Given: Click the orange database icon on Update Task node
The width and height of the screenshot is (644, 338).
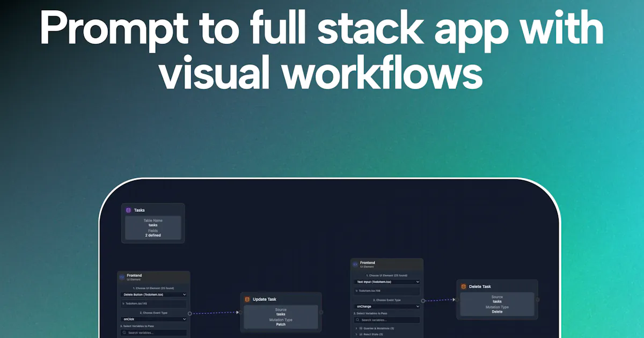Looking at the screenshot, I should tap(247, 299).
